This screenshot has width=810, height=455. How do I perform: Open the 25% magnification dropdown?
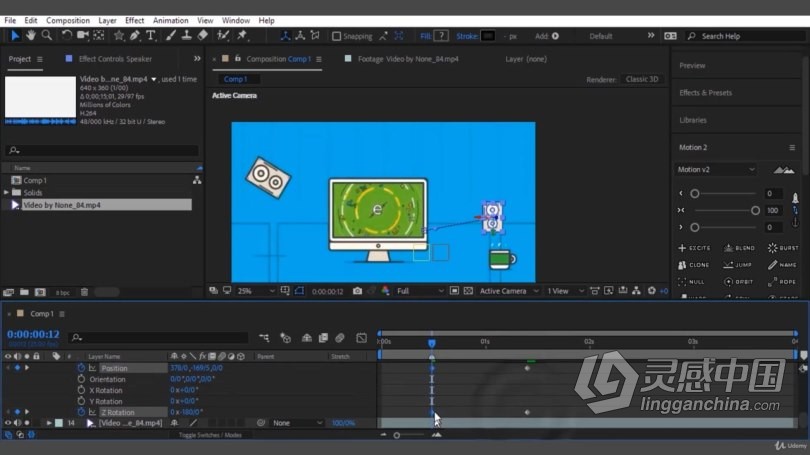point(256,291)
